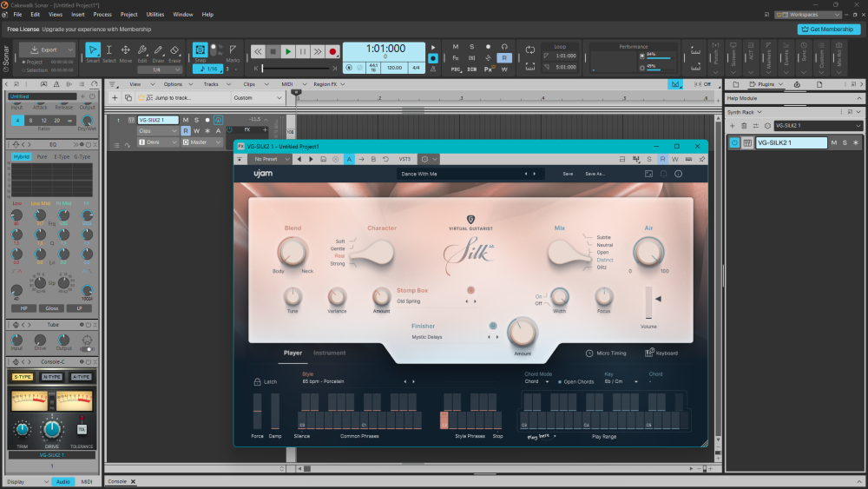Open the Omni input dropdown
Screen dimensions: 868x489
158,142
